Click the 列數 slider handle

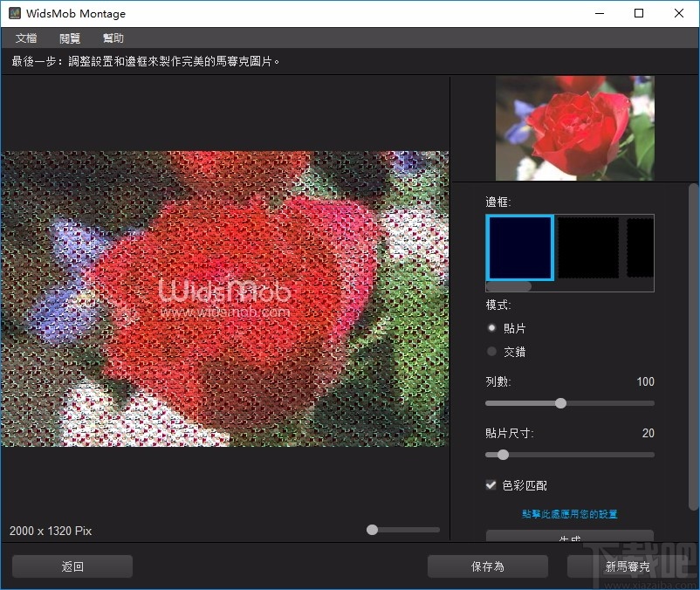[560, 403]
